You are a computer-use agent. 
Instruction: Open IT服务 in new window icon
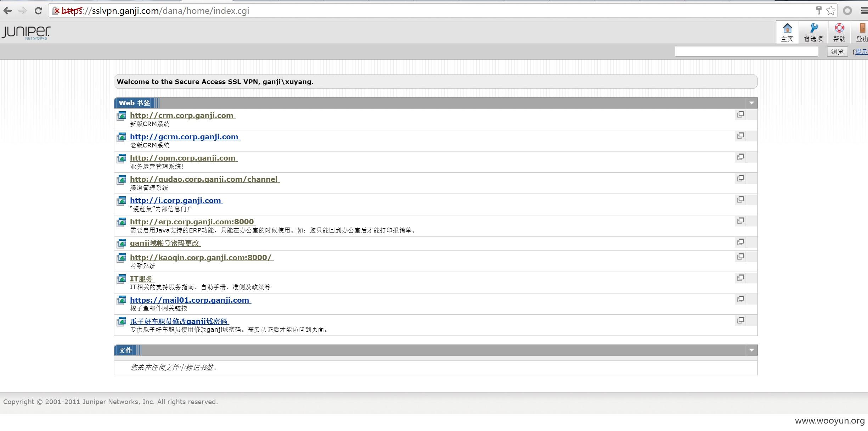[740, 278]
